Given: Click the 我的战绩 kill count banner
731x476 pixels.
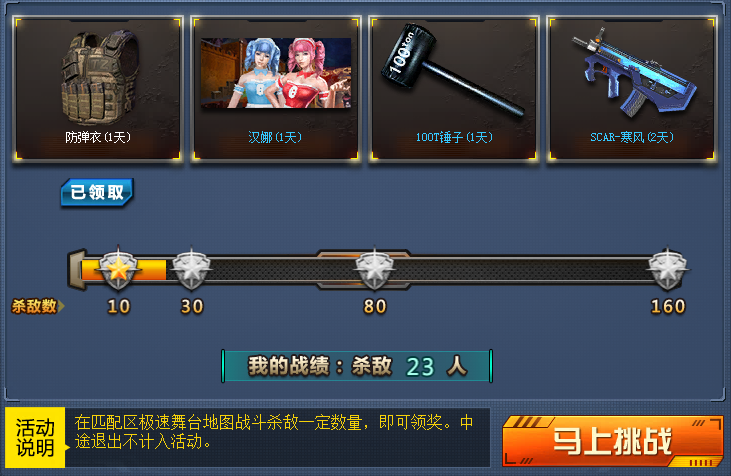Looking at the screenshot, I should pos(357,366).
